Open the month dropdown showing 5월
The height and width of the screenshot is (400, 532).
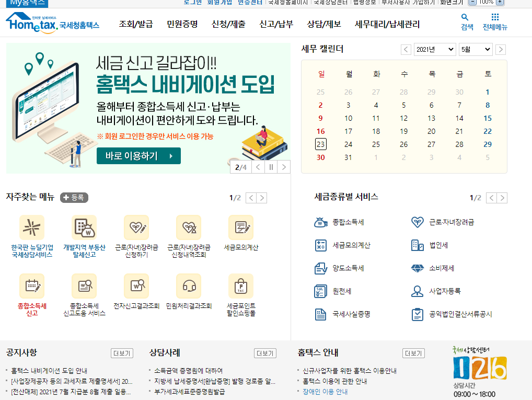tap(476, 50)
